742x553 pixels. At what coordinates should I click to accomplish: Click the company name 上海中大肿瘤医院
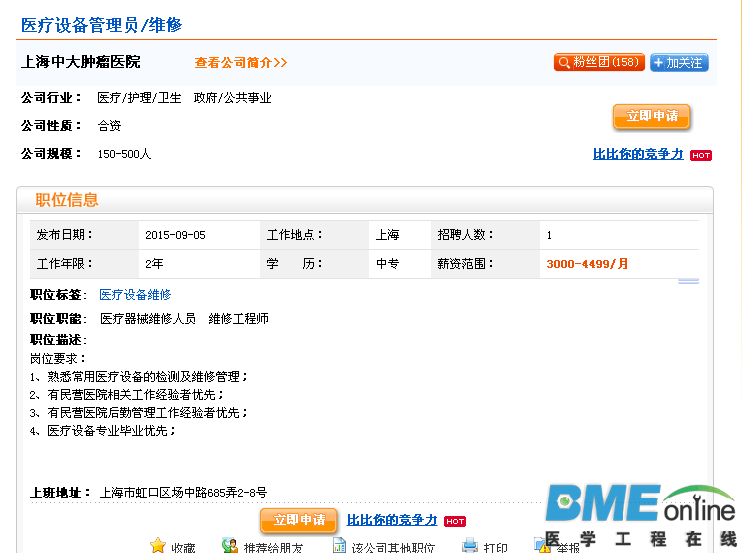point(80,62)
